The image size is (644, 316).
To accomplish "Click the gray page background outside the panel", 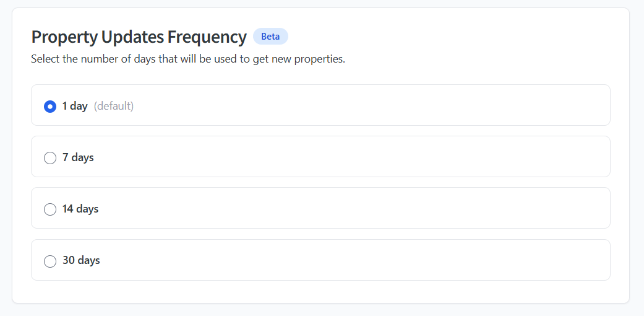I will click(x=637, y=155).
